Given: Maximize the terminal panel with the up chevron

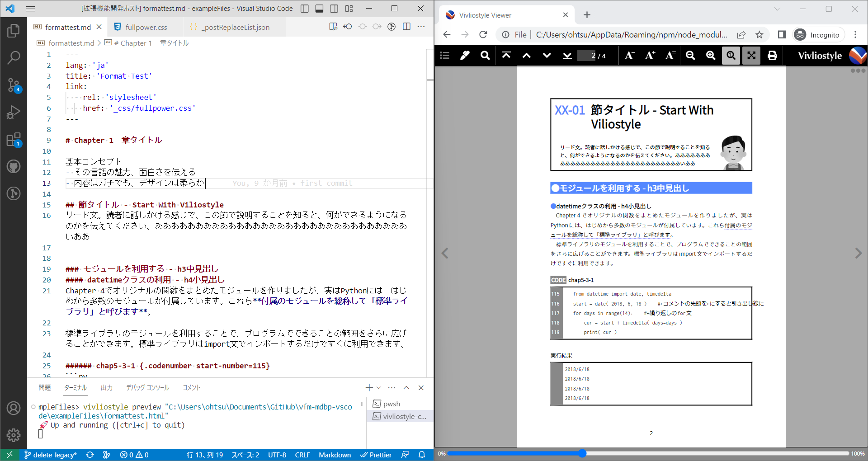Looking at the screenshot, I should (406, 388).
